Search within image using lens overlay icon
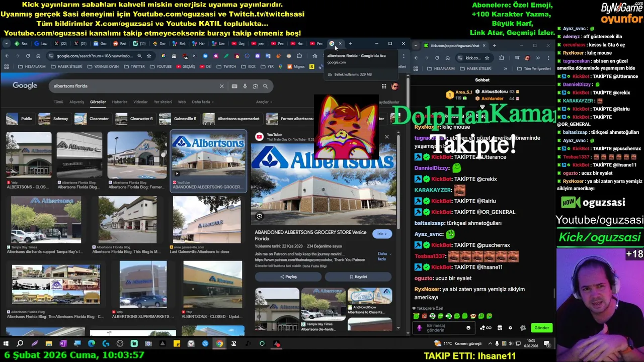 (x=260, y=216)
